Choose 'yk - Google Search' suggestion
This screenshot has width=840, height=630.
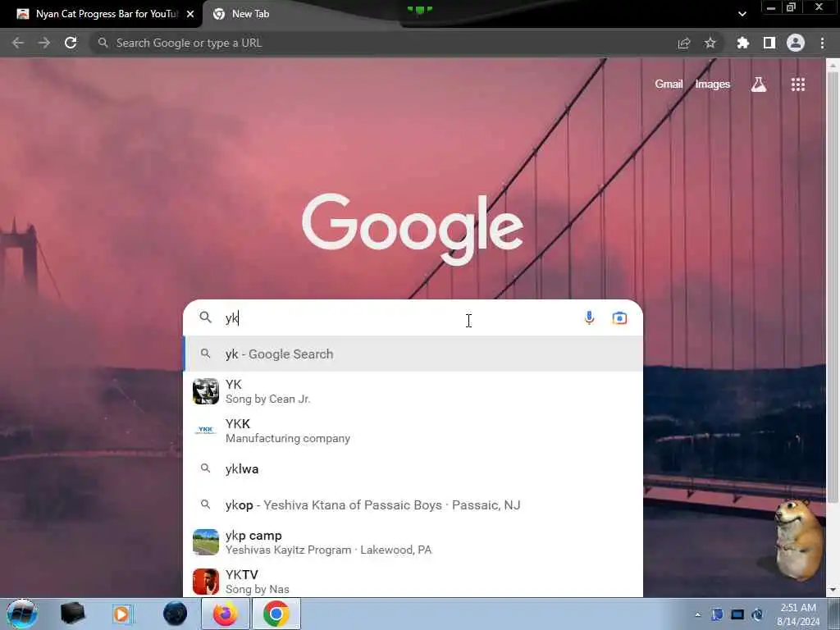click(413, 354)
